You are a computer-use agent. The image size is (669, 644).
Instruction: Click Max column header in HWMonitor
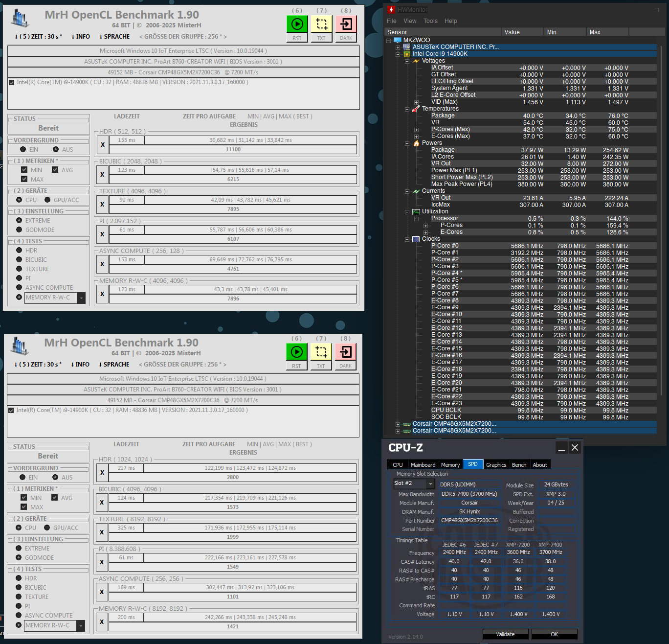[x=607, y=32]
